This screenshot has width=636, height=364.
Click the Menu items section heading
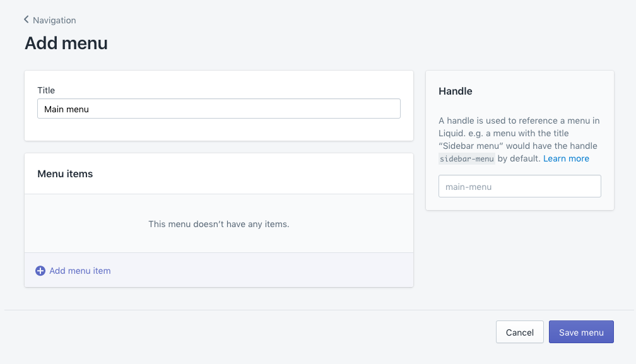click(x=65, y=173)
